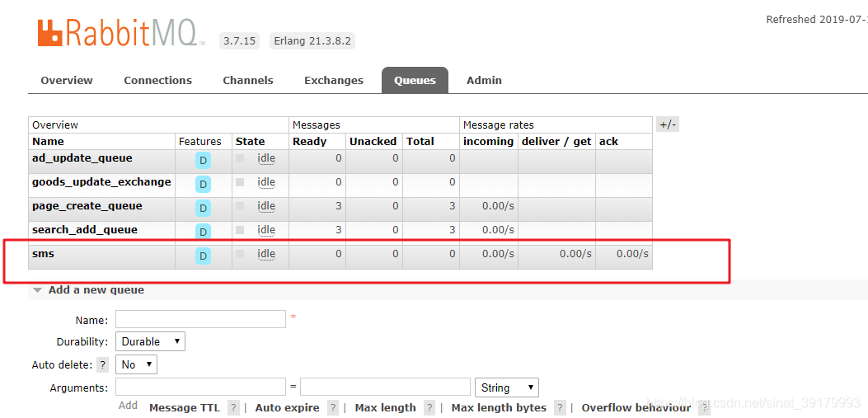The image size is (868, 418).
Task: Open the sms queue
Action: tap(43, 254)
